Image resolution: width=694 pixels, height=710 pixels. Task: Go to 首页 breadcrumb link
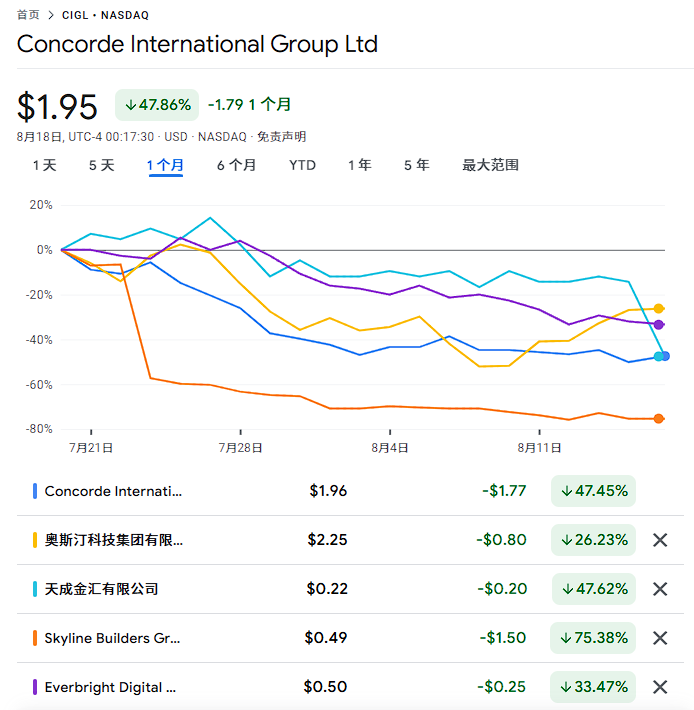(29, 15)
